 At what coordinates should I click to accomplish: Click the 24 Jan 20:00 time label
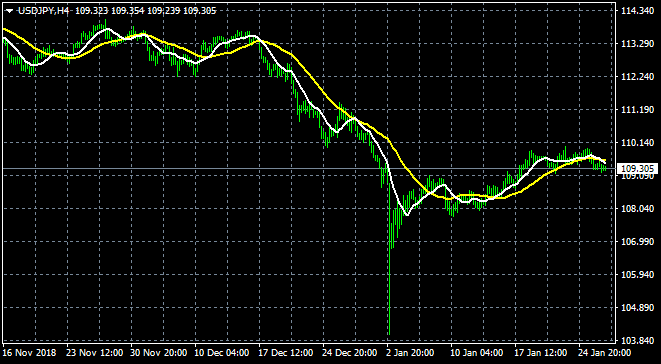[x=605, y=352]
